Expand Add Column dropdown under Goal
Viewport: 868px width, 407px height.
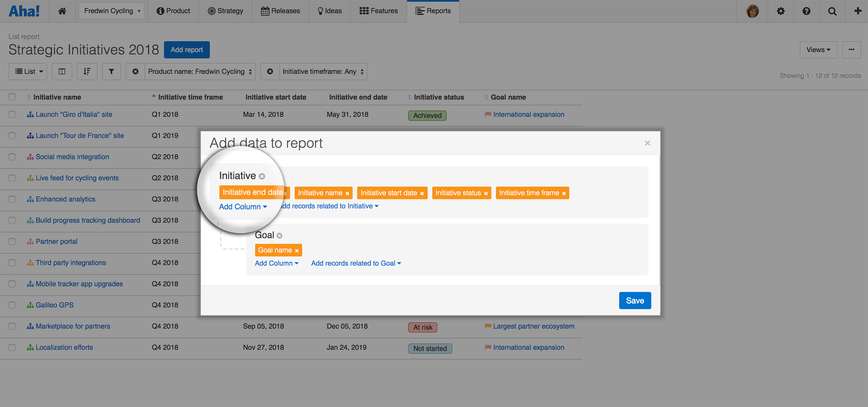(x=276, y=263)
